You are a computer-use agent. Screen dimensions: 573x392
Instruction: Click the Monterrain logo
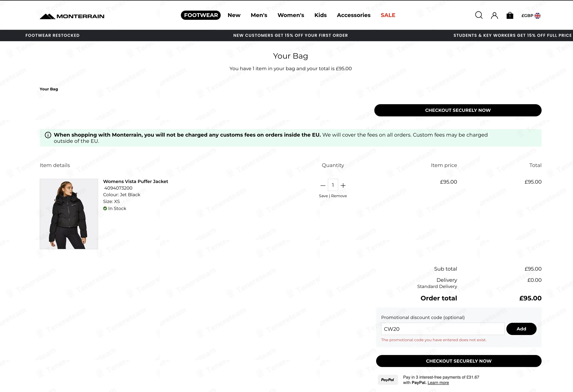(72, 16)
